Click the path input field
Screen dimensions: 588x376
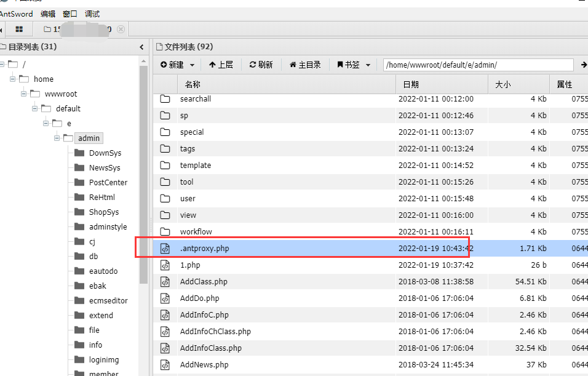(478, 65)
